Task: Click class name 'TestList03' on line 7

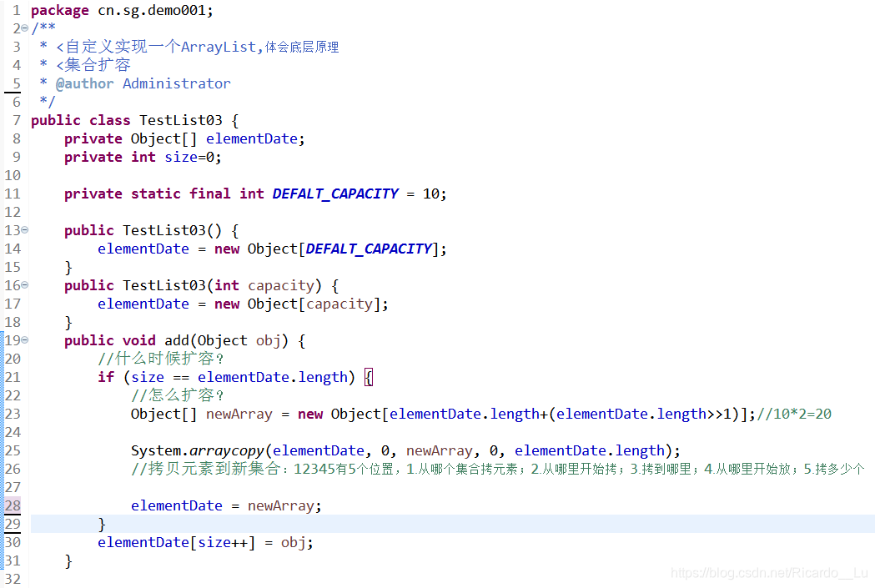Action: (x=181, y=120)
